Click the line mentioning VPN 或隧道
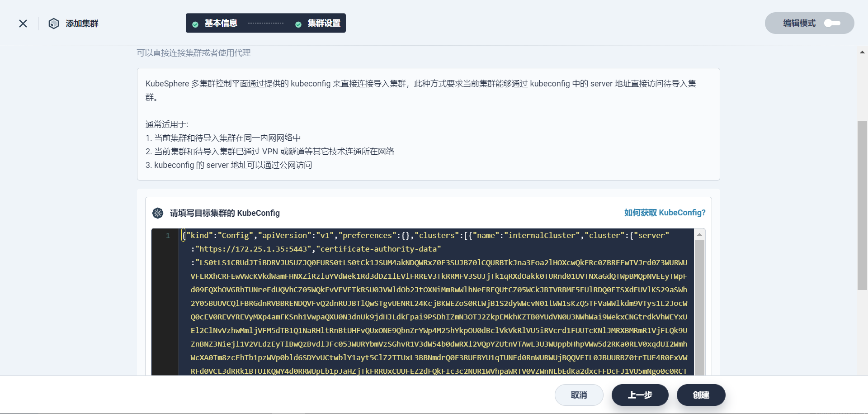The image size is (868, 414). pos(270,152)
